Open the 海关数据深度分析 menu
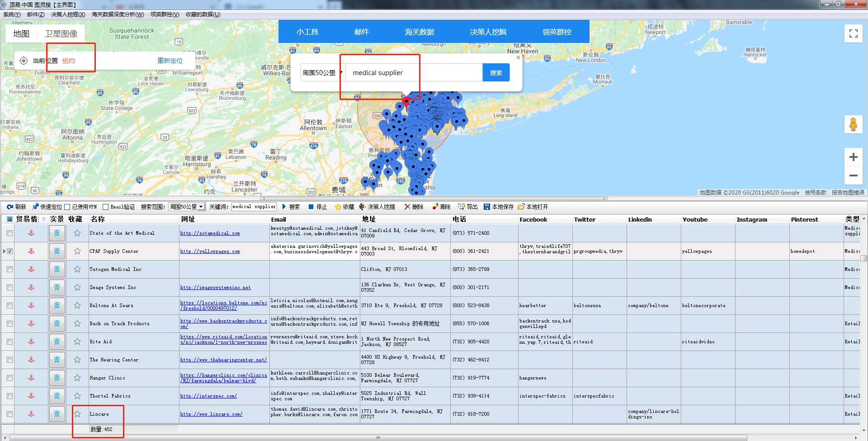This screenshot has width=868, height=441. click(118, 14)
